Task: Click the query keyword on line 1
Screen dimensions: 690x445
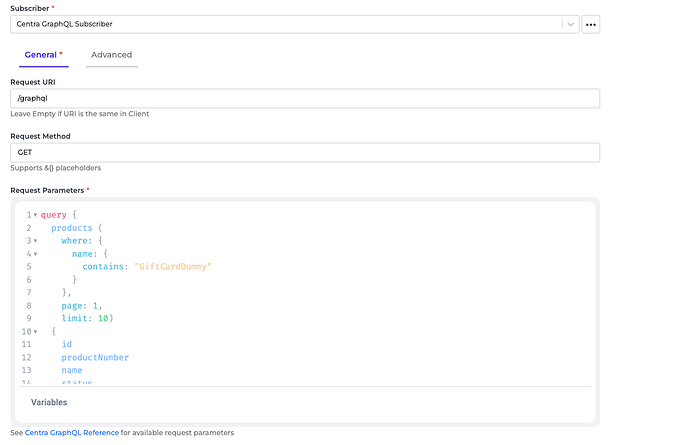Action: click(54, 215)
